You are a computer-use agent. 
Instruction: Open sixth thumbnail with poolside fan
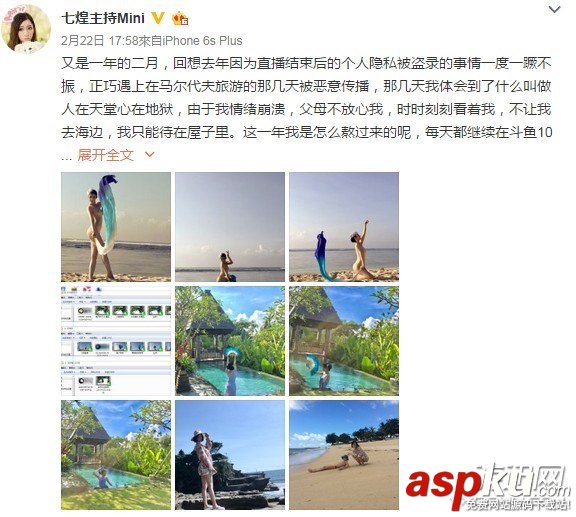(344, 341)
